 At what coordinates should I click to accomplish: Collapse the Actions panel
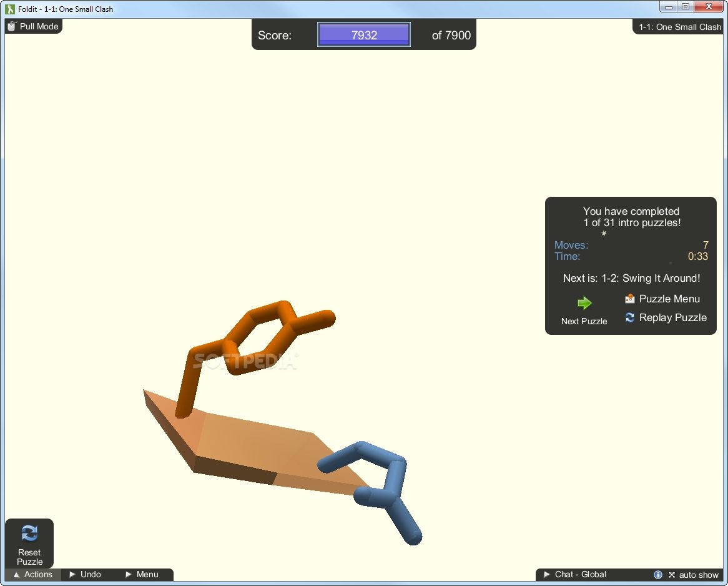click(x=32, y=574)
